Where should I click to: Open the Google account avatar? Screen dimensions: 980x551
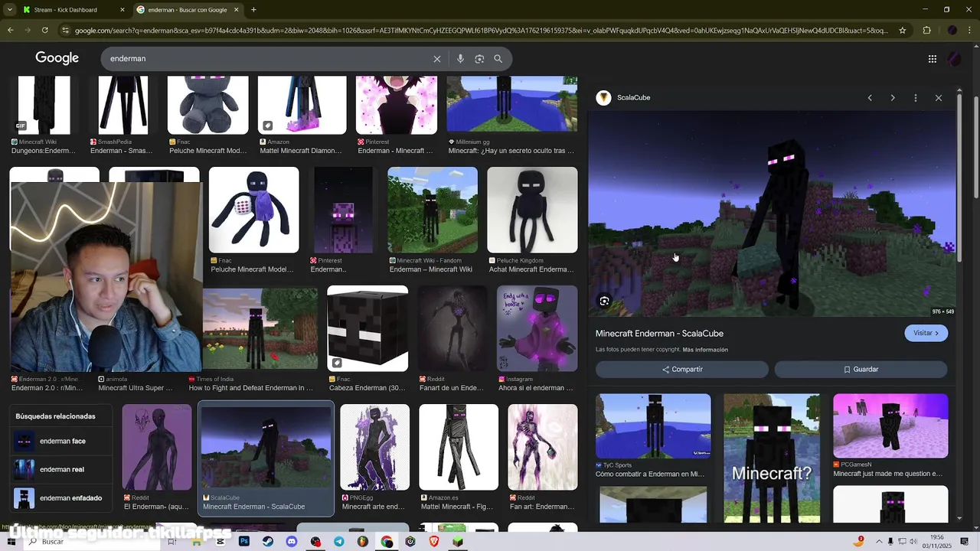click(954, 59)
